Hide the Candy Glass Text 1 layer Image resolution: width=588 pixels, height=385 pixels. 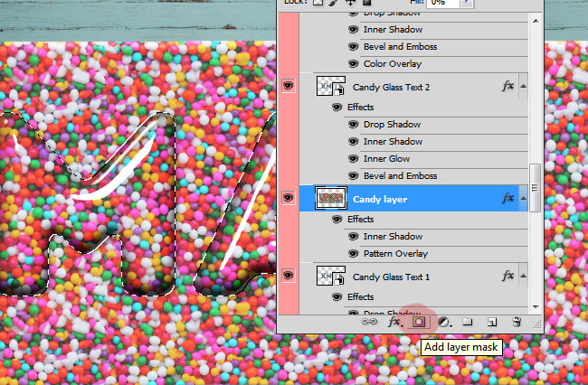pyautogui.click(x=288, y=276)
